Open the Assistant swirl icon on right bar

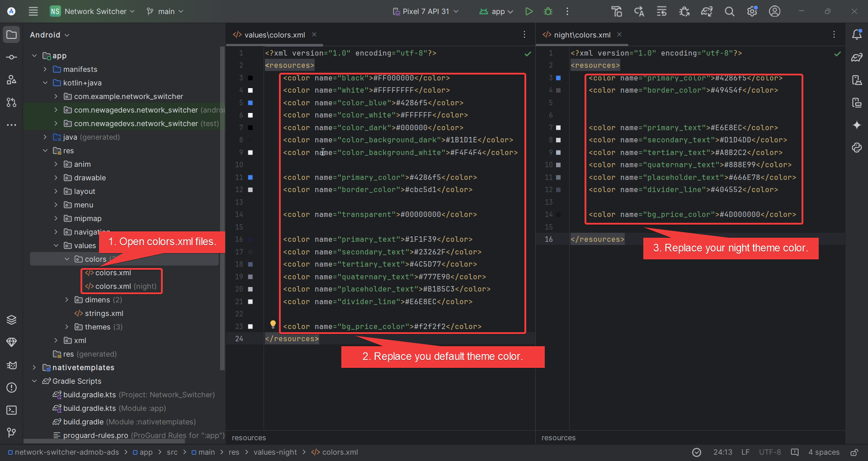tap(857, 148)
